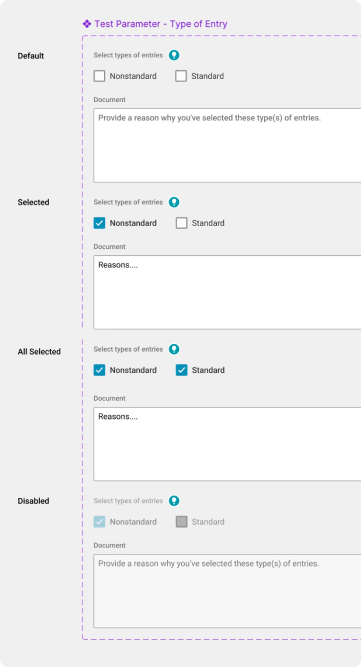Check the Standard checkbox in the Default row

pyautogui.click(x=181, y=76)
